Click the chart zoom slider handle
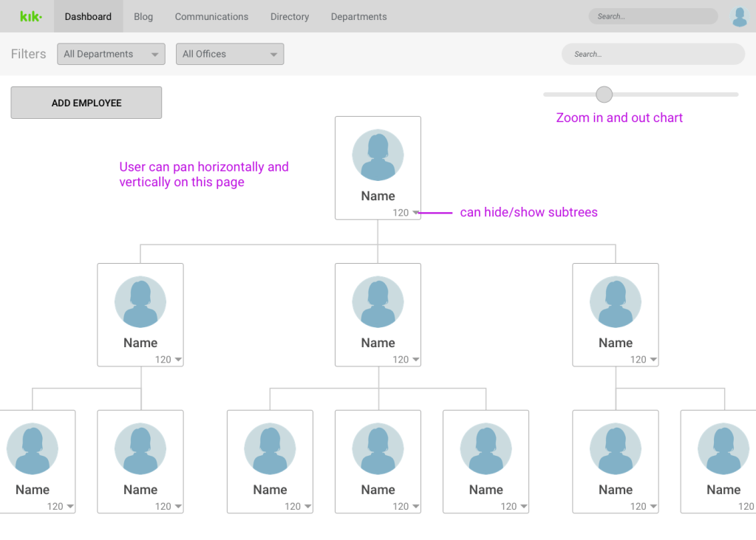The image size is (756, 540). 605,95
